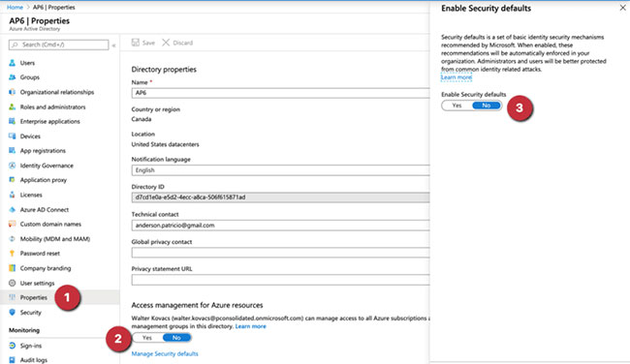Screen dimensions: 630x364
Task: Click the User settings gear icon
Action: point(12,283)
